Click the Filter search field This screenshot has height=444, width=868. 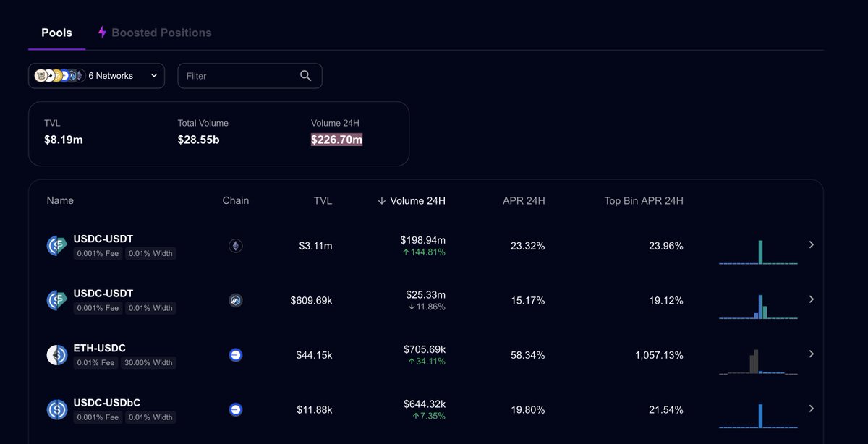(250, 76)
